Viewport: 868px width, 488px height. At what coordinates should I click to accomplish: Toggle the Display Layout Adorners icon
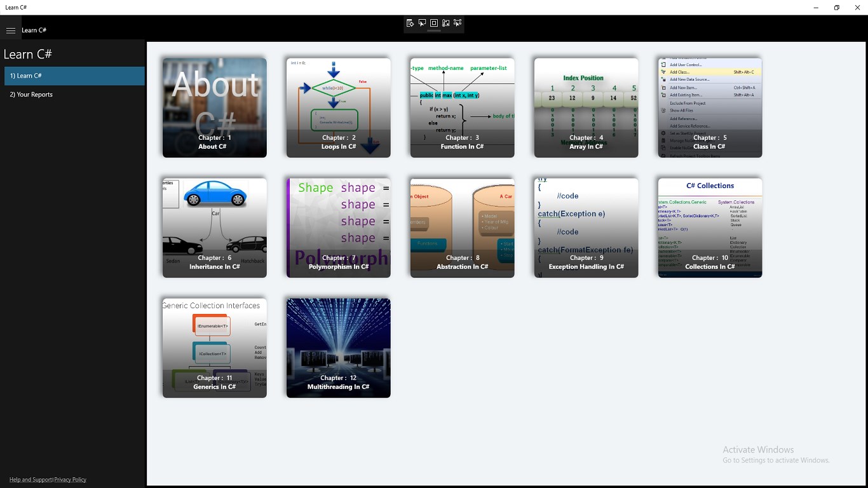coord(434,23)
